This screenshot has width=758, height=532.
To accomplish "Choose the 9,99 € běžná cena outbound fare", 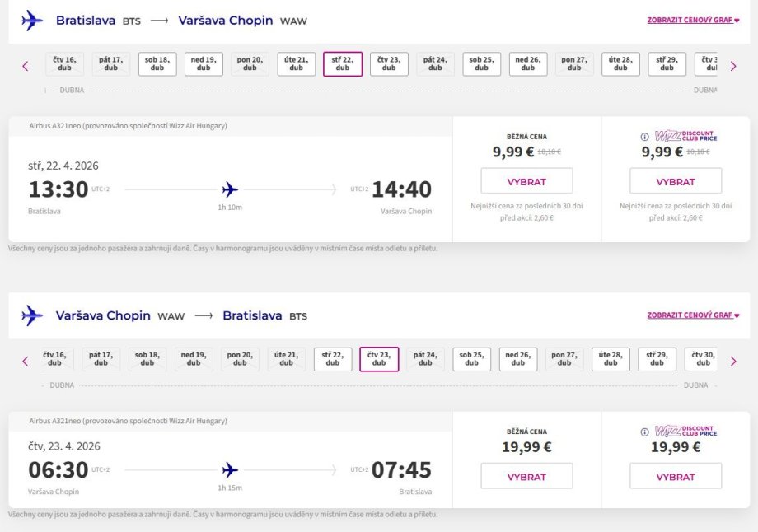I will tap(526, 181).
